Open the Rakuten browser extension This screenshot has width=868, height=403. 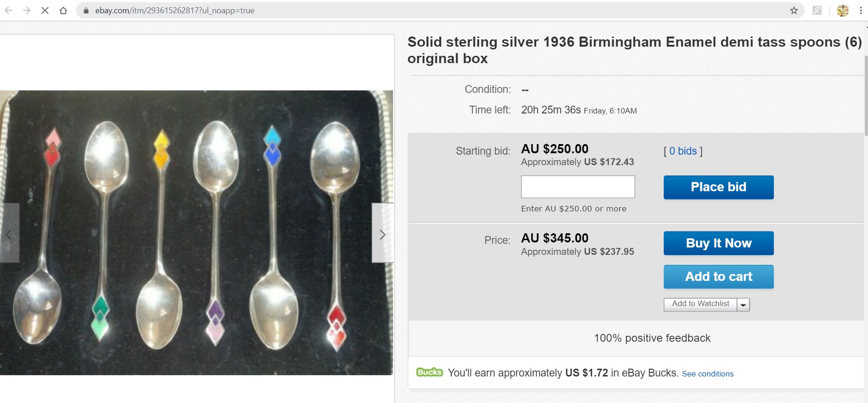[x=817, y=10]
